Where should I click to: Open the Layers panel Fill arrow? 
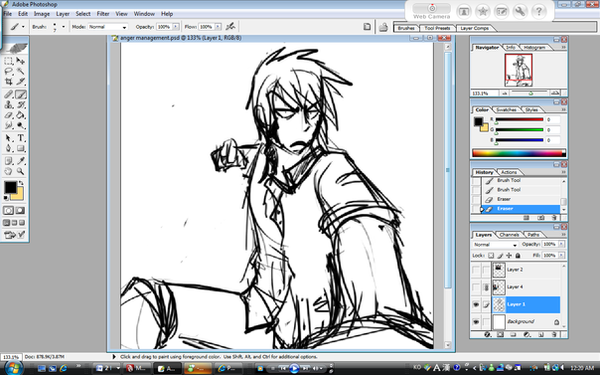pos(561,255)
